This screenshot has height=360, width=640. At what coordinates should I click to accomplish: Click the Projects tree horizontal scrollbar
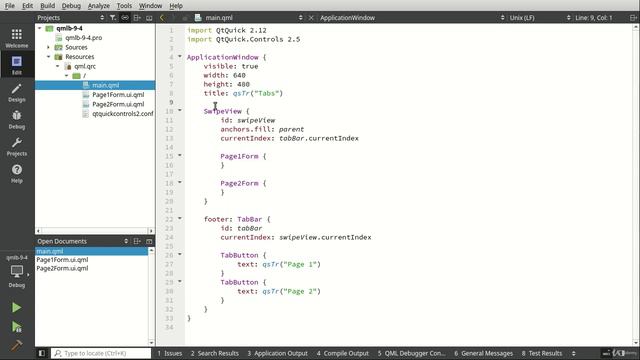point(95,231)
